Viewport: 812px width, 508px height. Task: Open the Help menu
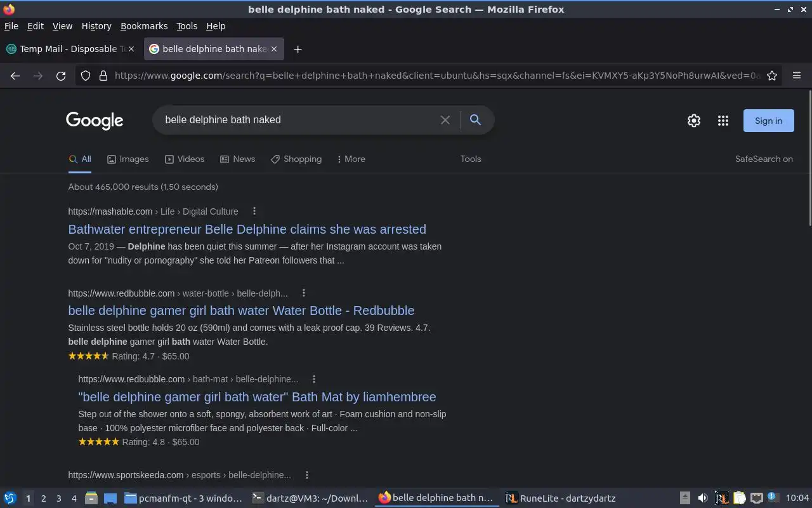[216, 26]
